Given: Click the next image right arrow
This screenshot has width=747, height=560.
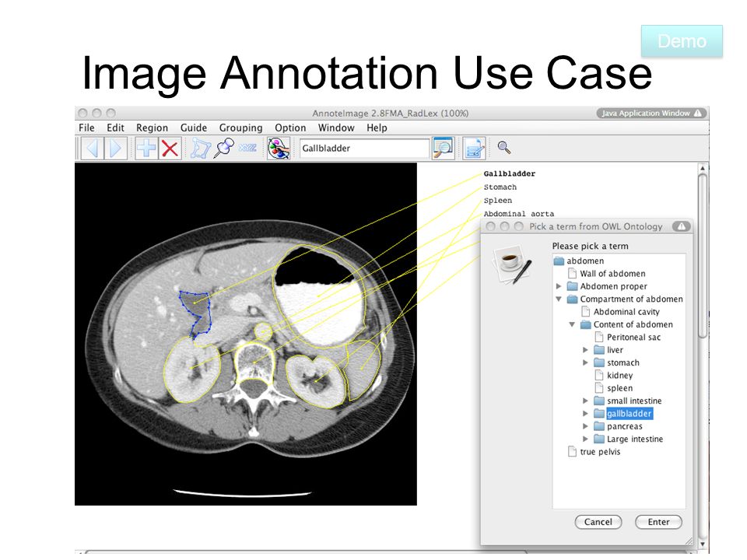Looking at the screenshot, I should [116, 148].
